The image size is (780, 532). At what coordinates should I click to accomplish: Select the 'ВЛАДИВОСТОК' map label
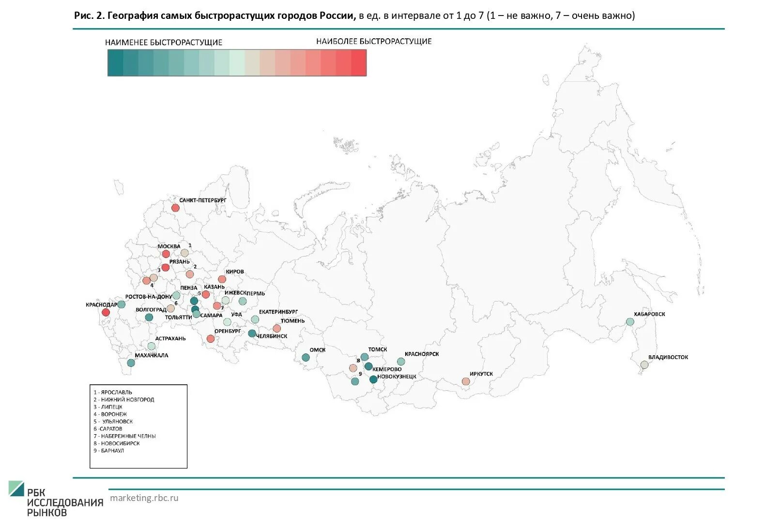pyautogui.click(x=668, y=357)
